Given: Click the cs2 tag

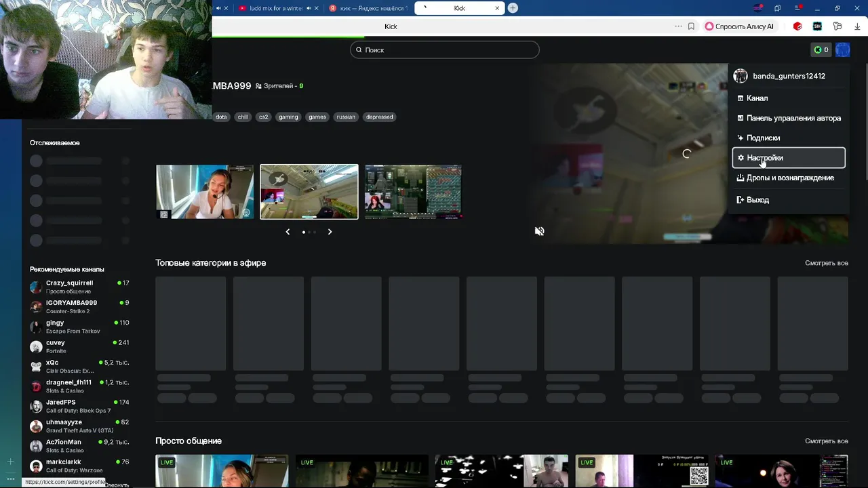Looking at the screenshot, I should pos(263,117).
